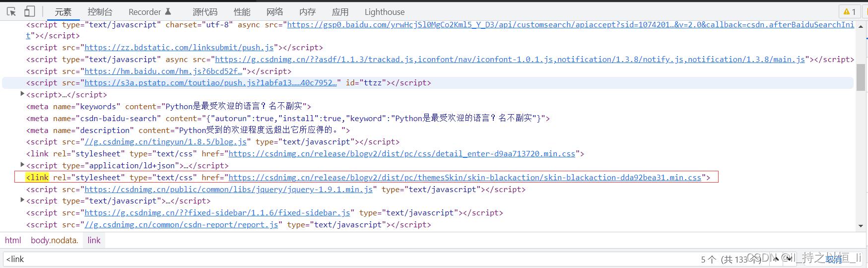868x268 pixels.
Task: Switch to the 性能 tab
Action: (242, 12)
